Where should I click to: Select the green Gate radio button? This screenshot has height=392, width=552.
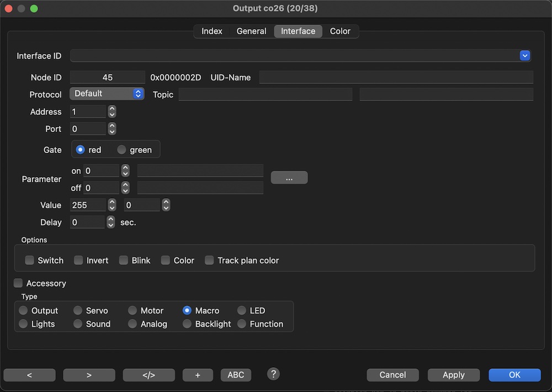[x=121, y=150]
